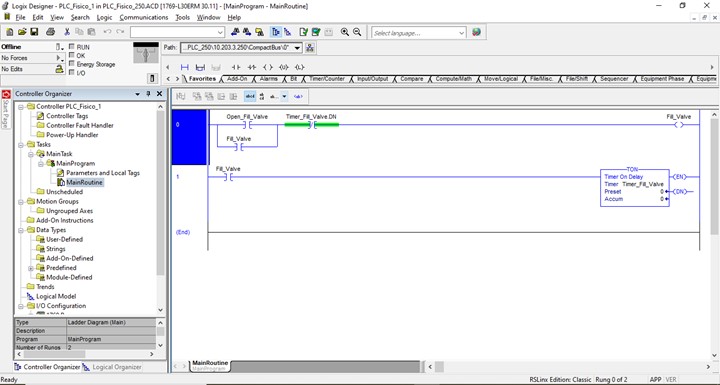
Task: Open the No Forces dropdown arrow
Action: pyautogui.click(x=59, y=58)
